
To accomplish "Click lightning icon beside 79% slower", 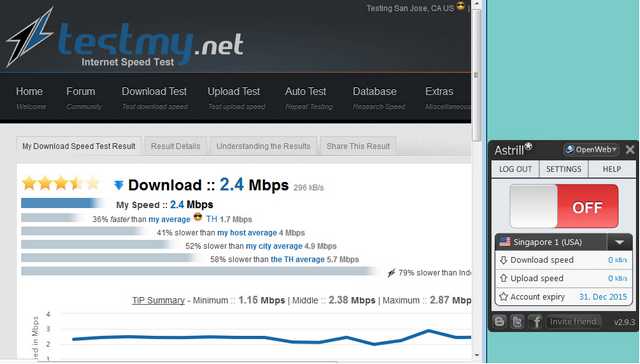I will [x=391, y=273].
